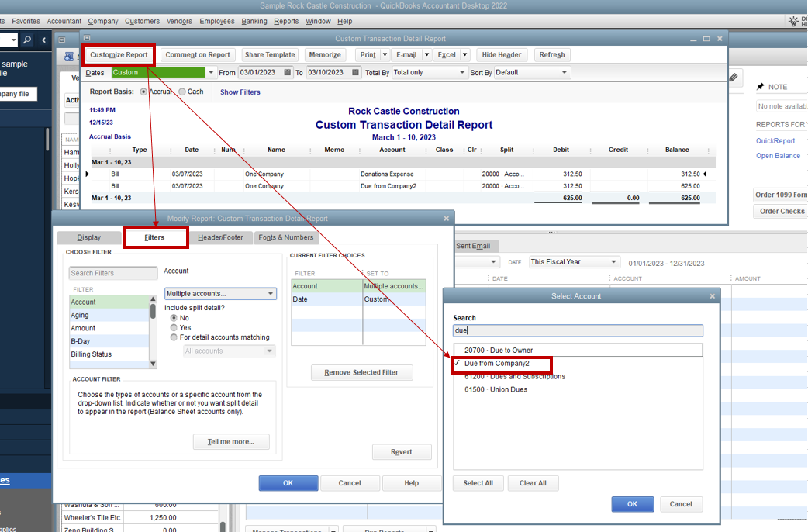Collapse the left panel with arrow icon

[x=43, y=40]
